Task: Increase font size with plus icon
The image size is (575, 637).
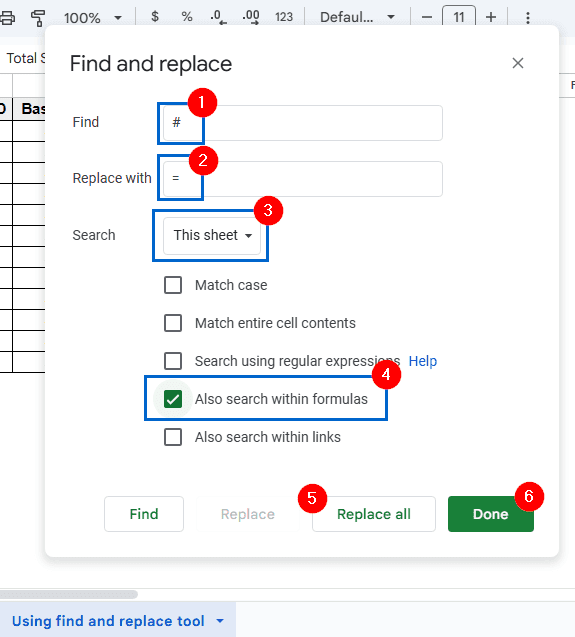Action: click(491, 17)
